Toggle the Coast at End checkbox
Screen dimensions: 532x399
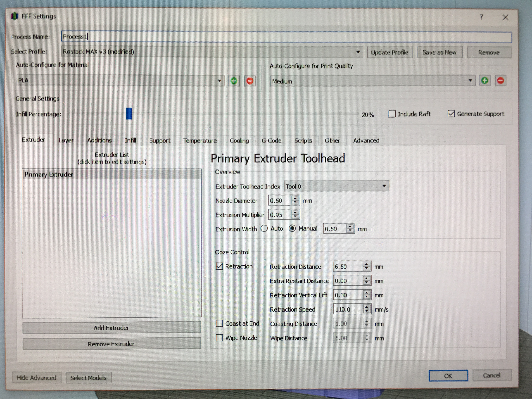click(x=219, y=324)
